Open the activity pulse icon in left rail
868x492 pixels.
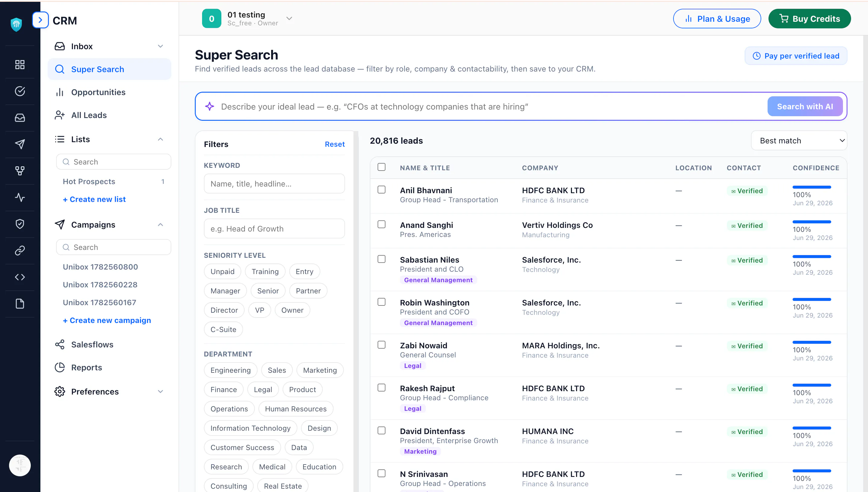[x=20, y=197]
